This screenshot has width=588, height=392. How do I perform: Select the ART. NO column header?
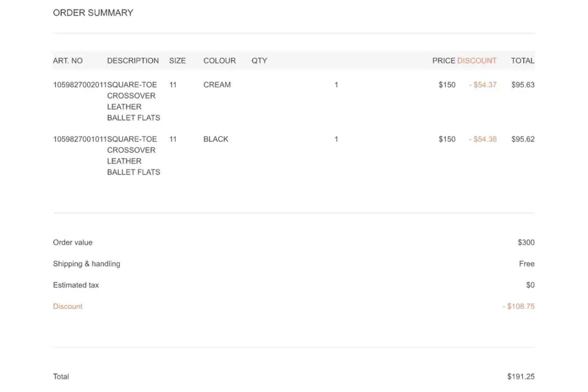click(68, 61)
